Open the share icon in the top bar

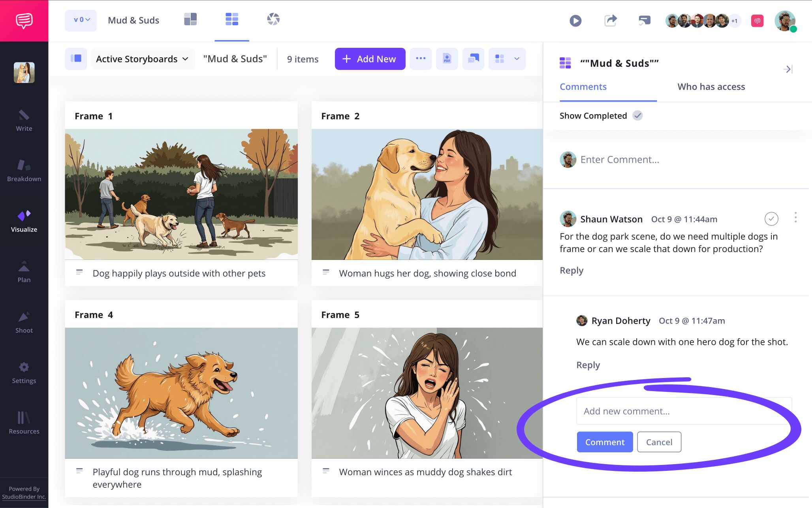click(610, 20)
